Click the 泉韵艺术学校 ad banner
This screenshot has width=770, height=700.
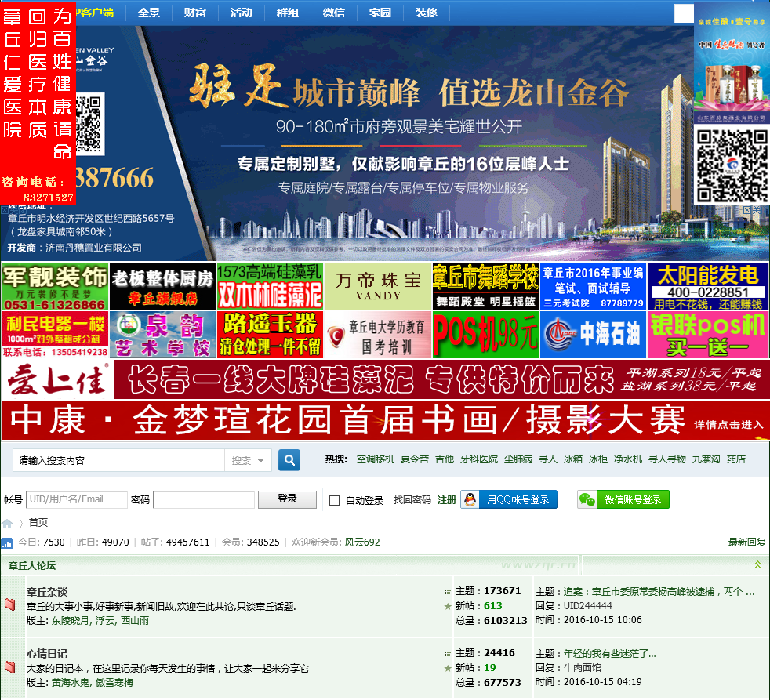click(x=162, y=335)
